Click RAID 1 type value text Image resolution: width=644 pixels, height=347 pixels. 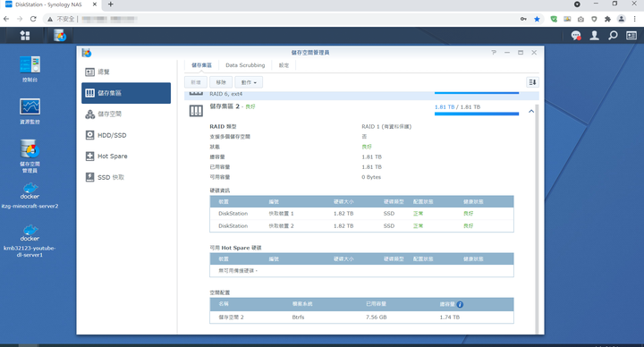click(x=386, y=126)
